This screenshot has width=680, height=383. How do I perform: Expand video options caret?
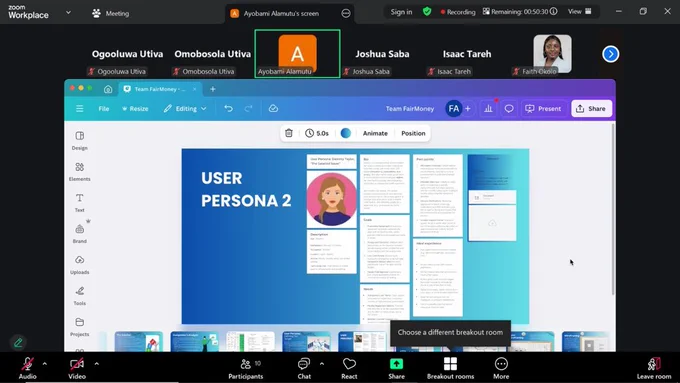point(96,363)
